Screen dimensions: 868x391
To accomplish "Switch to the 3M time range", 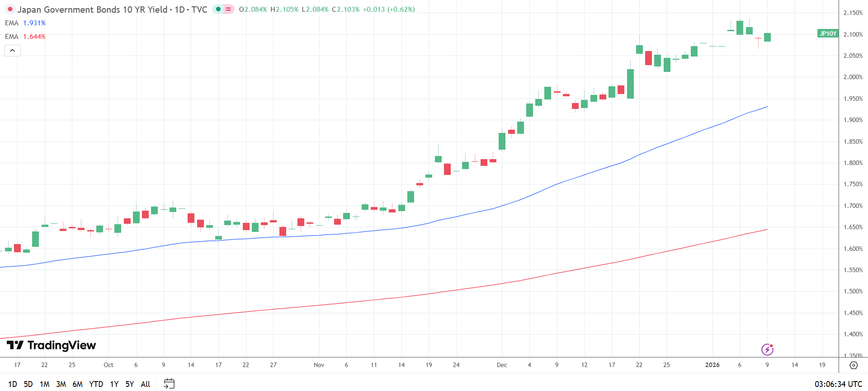I will 61,384.
